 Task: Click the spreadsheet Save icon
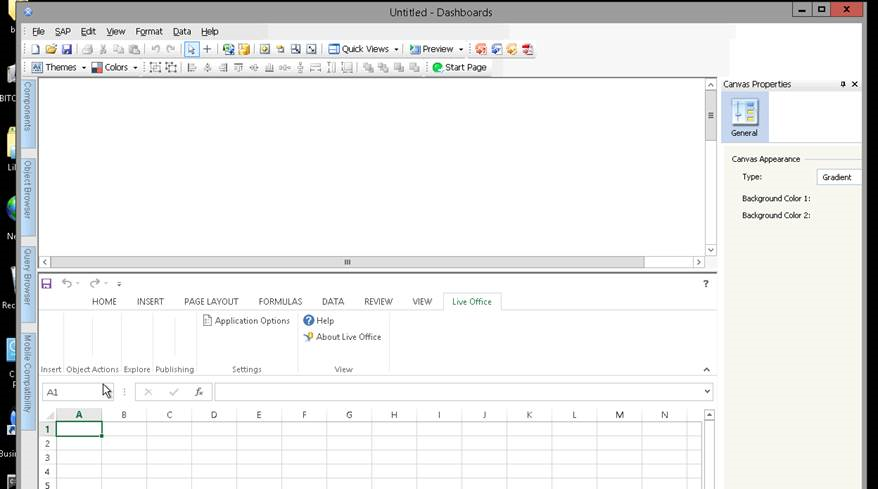pyautogui.click(x=46, y=283)
